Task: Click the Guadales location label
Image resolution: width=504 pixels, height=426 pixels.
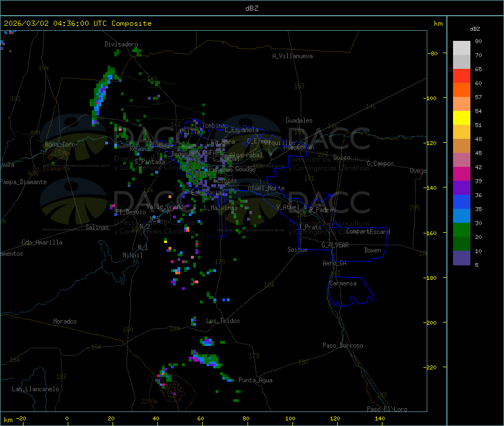Action: (x=299, y=120)
